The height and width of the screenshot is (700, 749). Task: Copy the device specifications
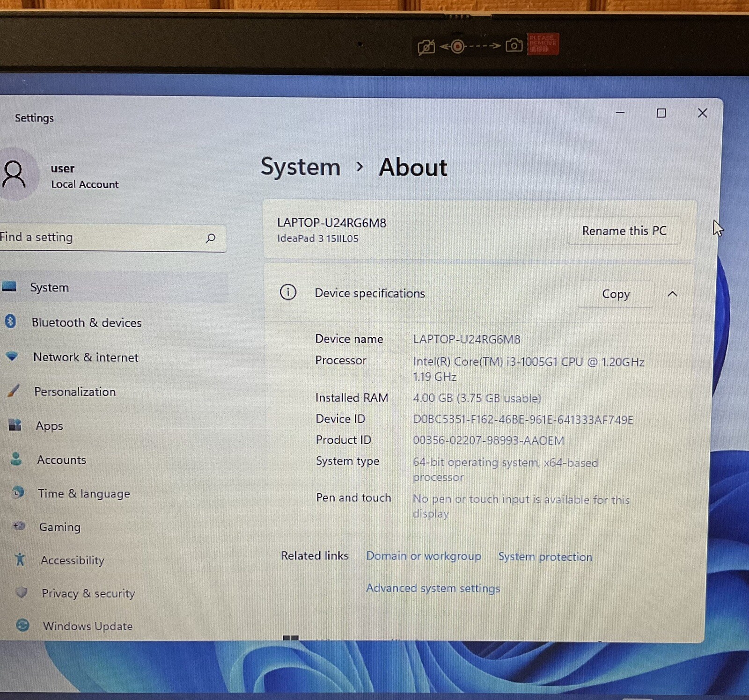[616, 294]
